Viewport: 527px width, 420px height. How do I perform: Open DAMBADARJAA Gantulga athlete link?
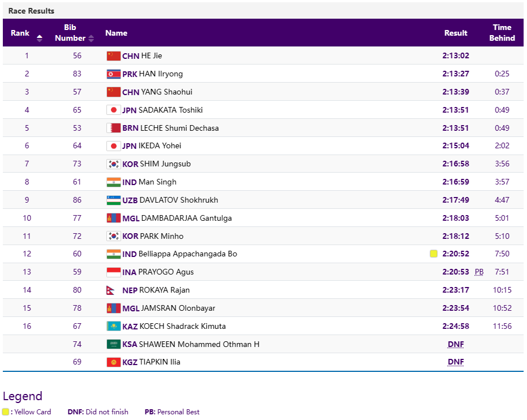click(x=187, y=218)
